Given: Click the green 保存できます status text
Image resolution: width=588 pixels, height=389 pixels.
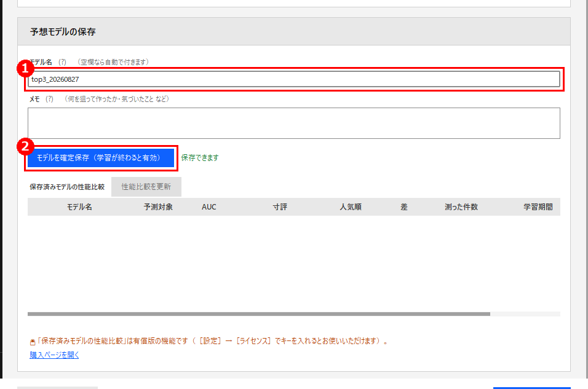Looking at the screenshot, I should 200,158.
